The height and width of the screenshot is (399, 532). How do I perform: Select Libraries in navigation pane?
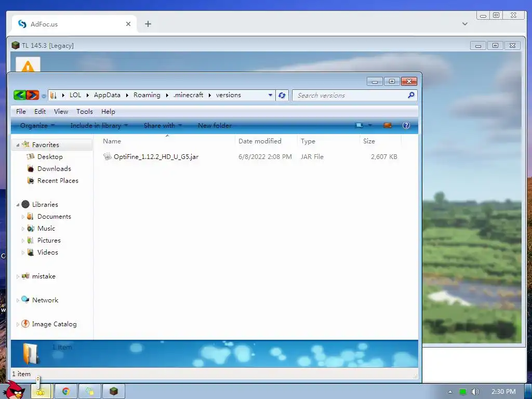tap(45, 205)
